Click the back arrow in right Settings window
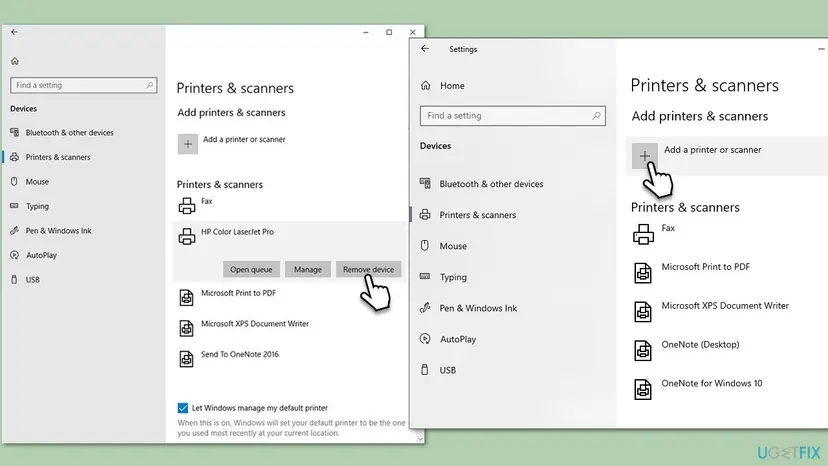Image resolution: width=828 pixels, height=466 pixels. click(x=425, y=49)
